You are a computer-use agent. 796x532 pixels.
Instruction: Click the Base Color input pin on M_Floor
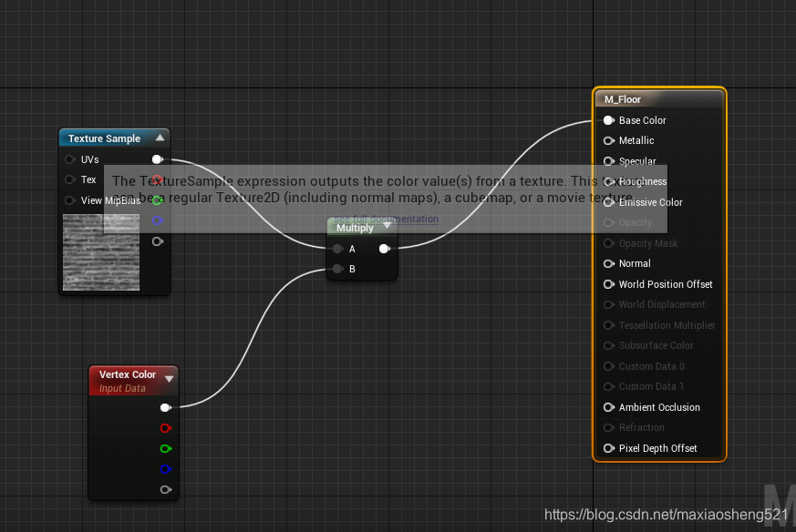[609, 120]
